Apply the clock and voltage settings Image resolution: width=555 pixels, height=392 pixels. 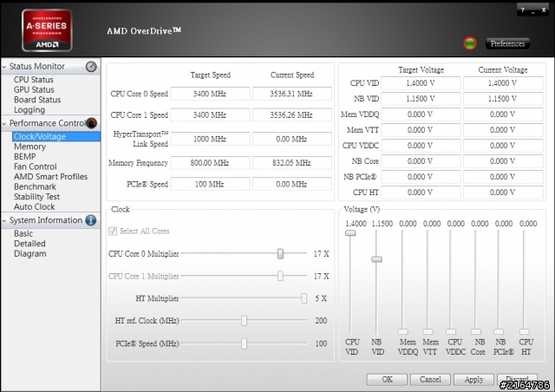[473, 379]
